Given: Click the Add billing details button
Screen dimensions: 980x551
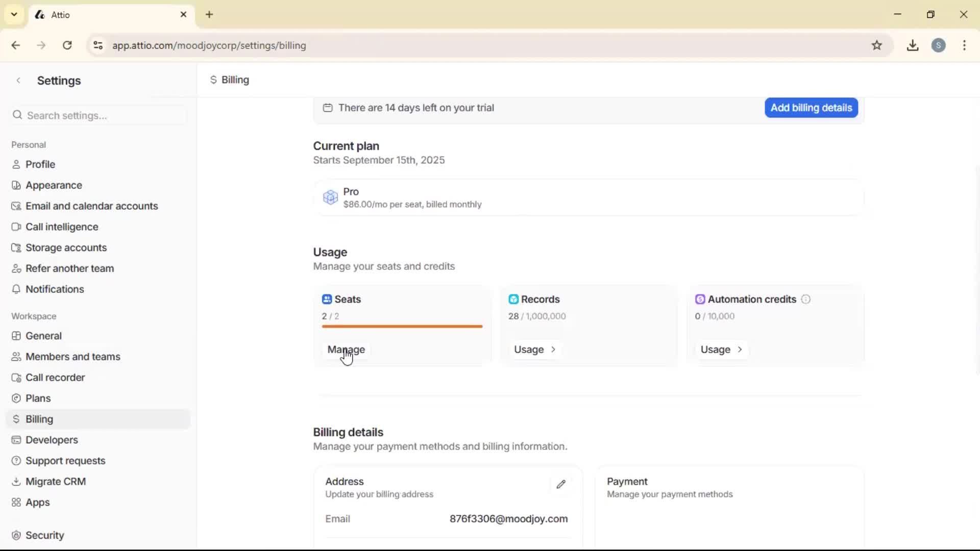Looking at the screenshot, I should (811, 108).
